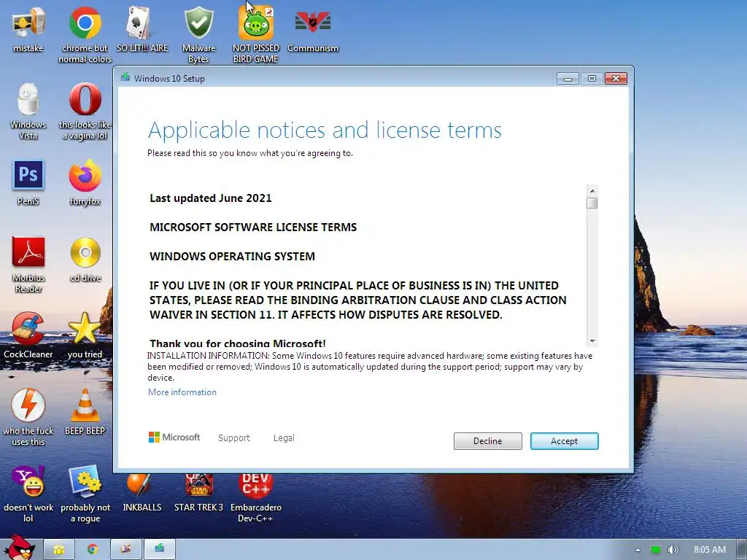Minimize the Windows 10 Setup window
Screen dimensions: 747x560
tap(568, 79)
